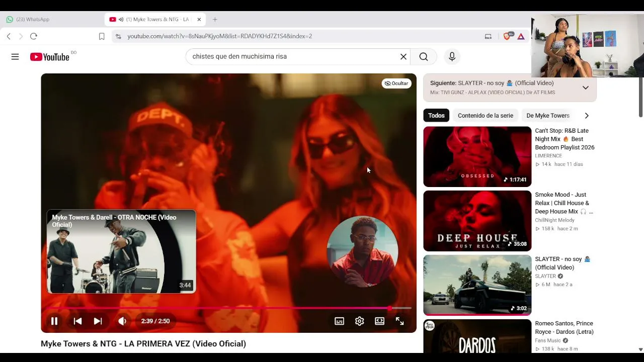Click the LIMERENCE channel name

pos(548,156)
